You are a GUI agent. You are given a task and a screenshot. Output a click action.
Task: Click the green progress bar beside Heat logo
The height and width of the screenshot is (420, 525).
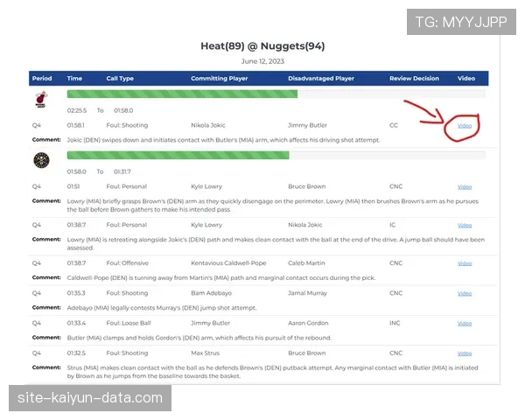point(182,94)
